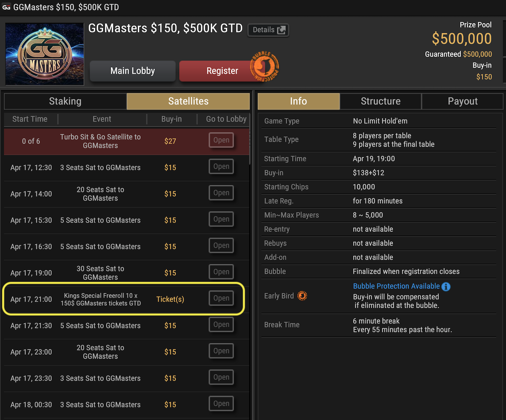Click the Apr 19, 19:00 starting time value

374,159
